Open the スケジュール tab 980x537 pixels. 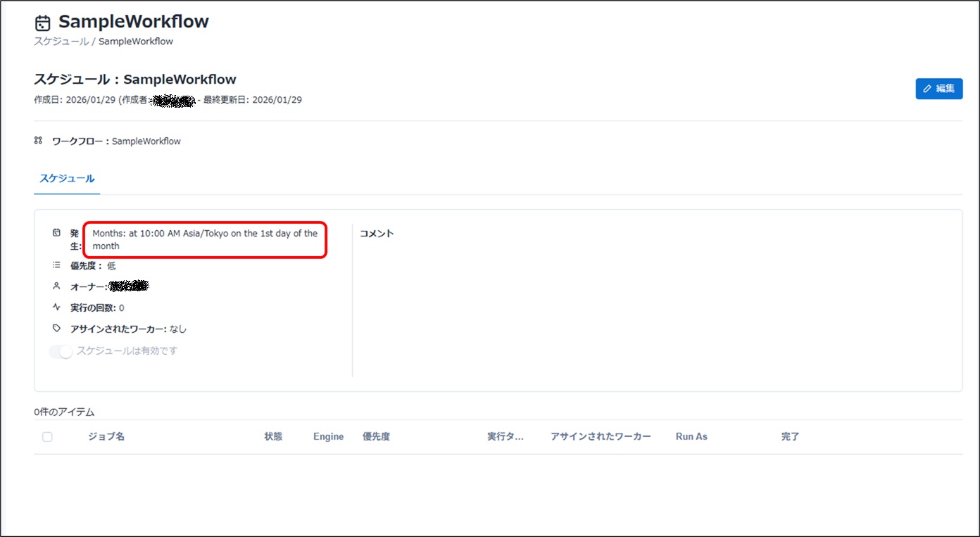67,179
